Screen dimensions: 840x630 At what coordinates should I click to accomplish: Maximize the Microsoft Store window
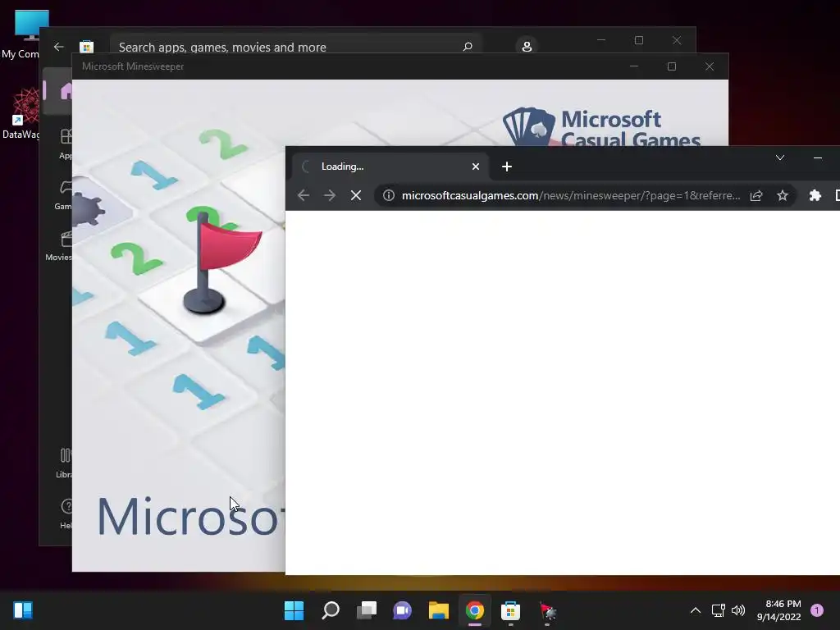tap(638, 40)
